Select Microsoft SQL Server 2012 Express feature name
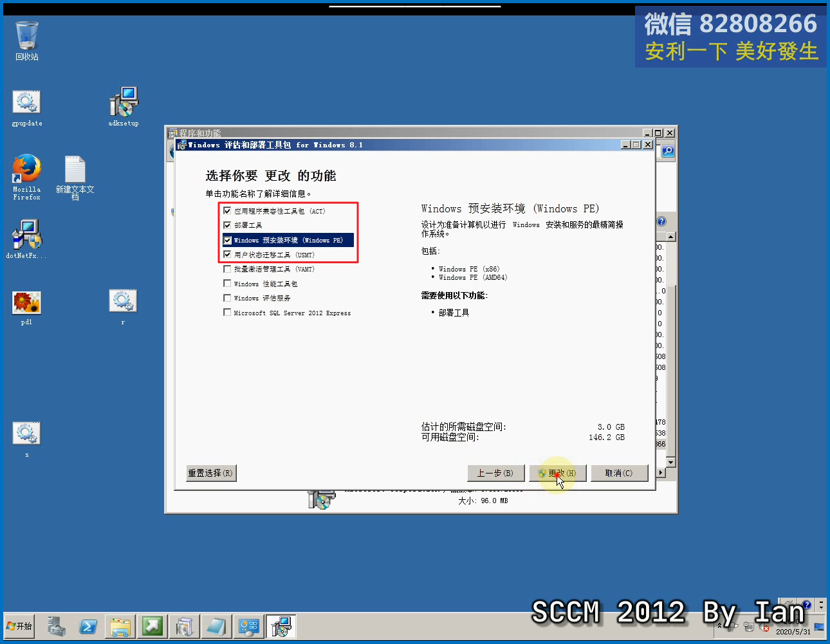 [292, 313]
